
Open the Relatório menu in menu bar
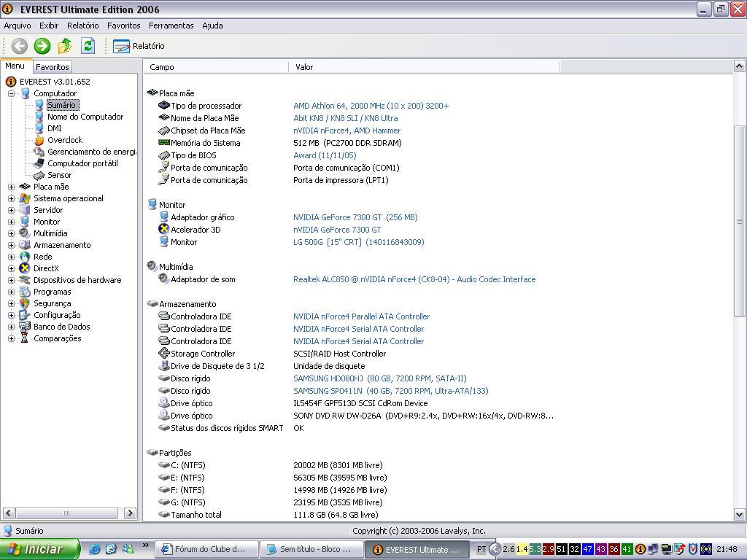click(x=83, y=26)
